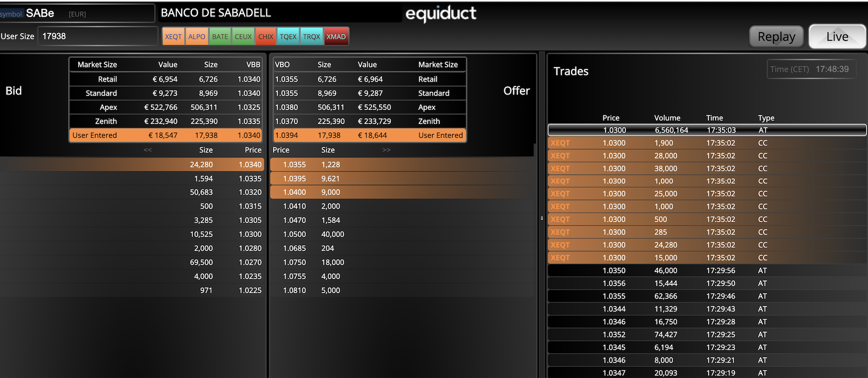The height and width of the screenshot is (378, 868).
Task: Click the Retail bid value € 6,954
Action: tap(165, 79)
